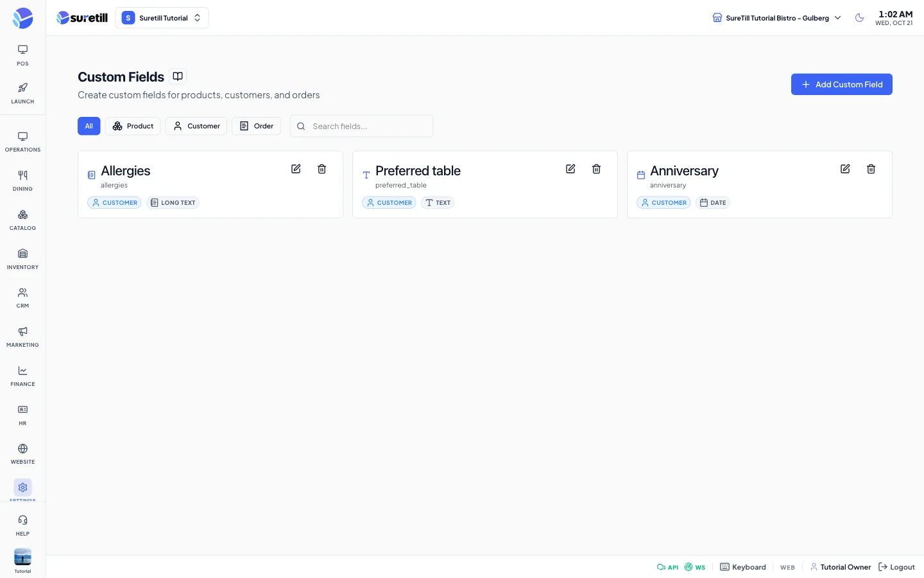Click the CUSTOMER badge on Anniversary card
The image size is (924, 578).
point(663,202)
